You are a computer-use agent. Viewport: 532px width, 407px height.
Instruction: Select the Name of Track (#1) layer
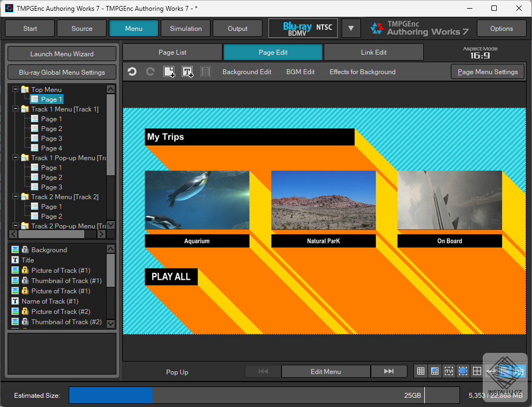pyautogui.click(x=50, y=301)
